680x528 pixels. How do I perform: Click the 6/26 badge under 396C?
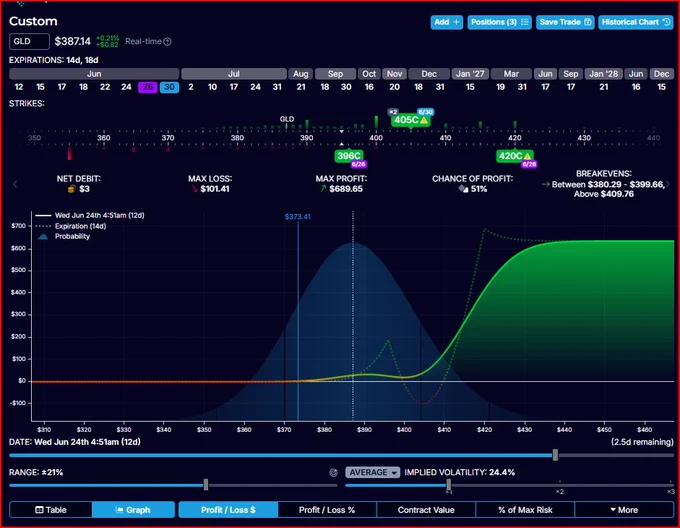point(358,164)
